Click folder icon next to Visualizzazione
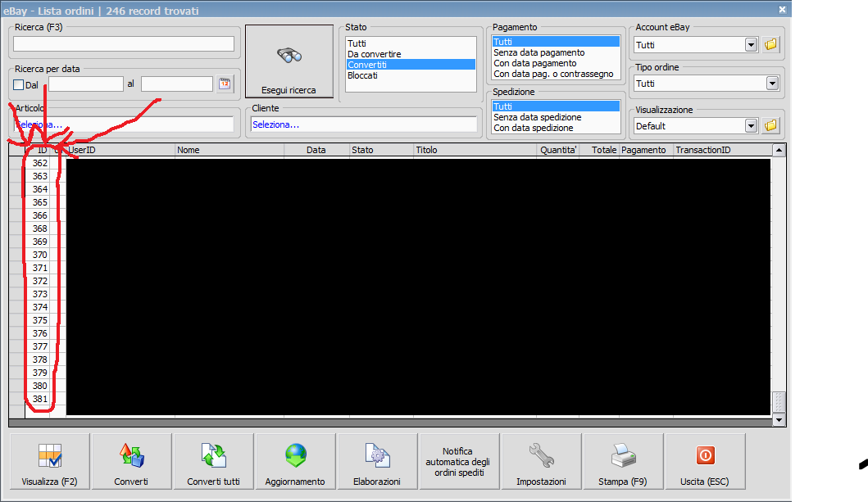Viewport: 868px width, 502px height. click(x=770, y=126)
